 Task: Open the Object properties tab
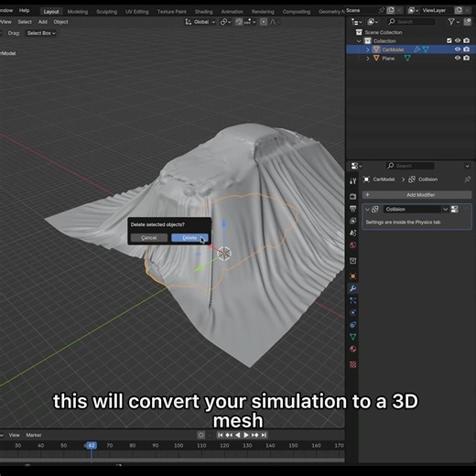353,276
